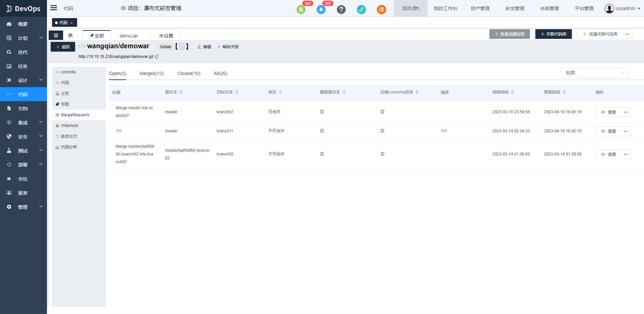Click the plus icon beside Gitlab tag
The height and width of the screenshot is (314, 644).
tap(182, 47)
